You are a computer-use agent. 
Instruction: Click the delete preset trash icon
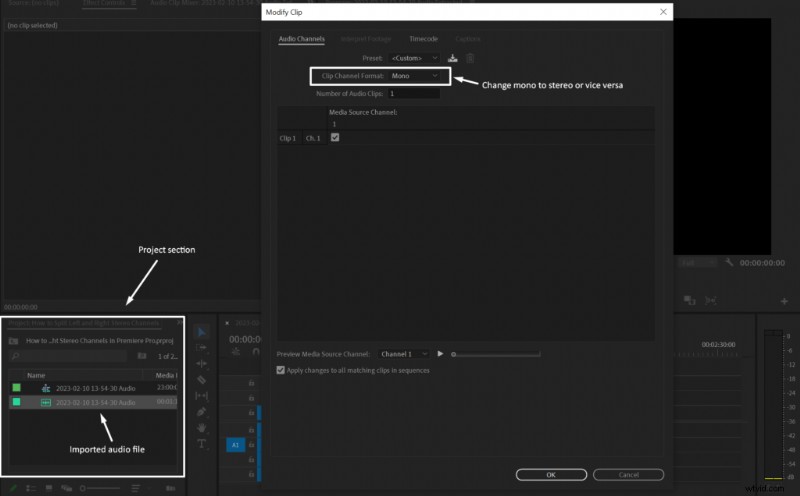[470, 58]
